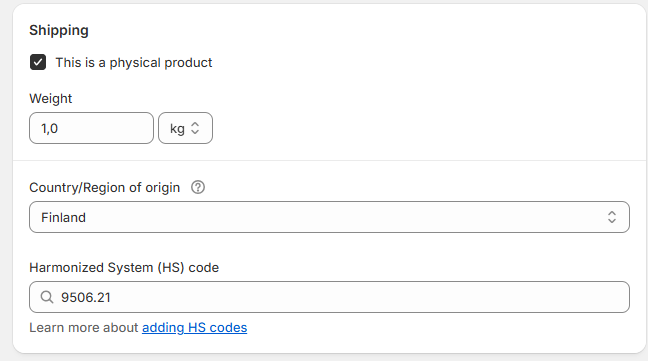The image size is (648, 361).
Task: Open the help icon beside Country/Region of origin
Action: tap(198, 188)
